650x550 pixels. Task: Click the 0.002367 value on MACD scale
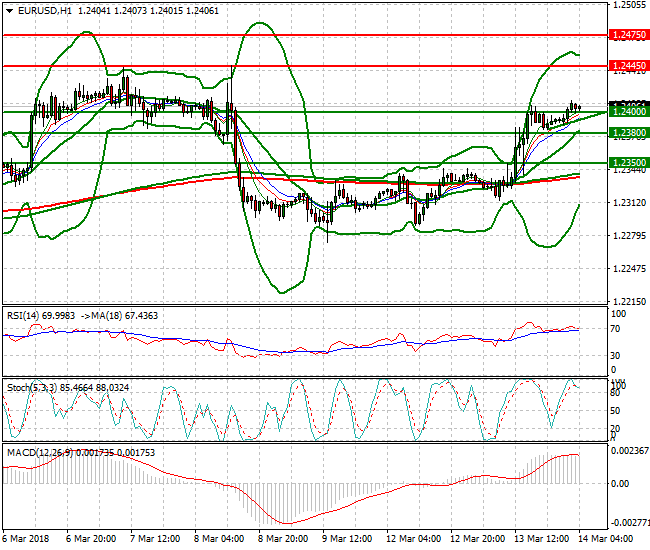630,451
